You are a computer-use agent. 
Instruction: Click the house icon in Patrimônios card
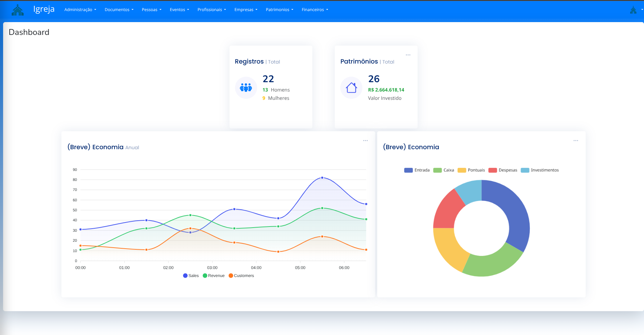click(x=351, y=88)
